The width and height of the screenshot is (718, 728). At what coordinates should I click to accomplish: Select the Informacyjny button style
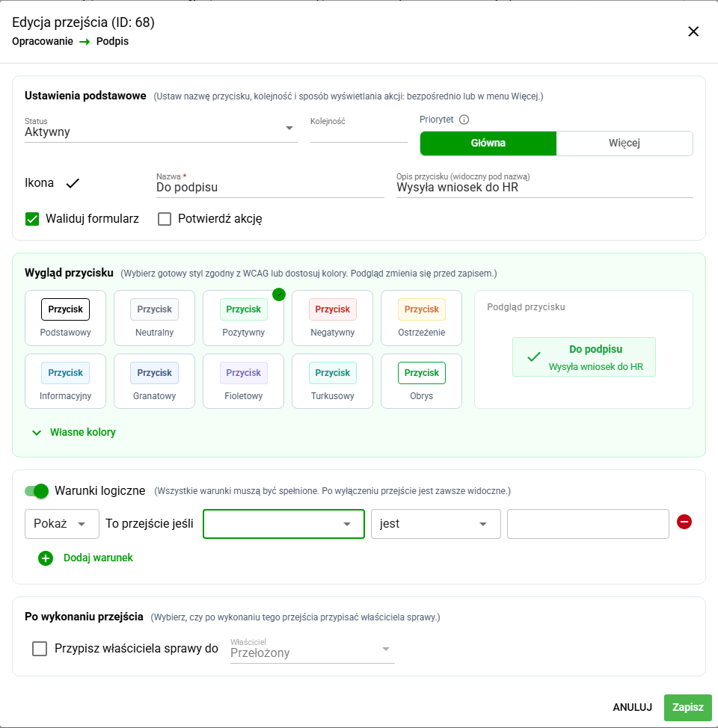[66, 381]
